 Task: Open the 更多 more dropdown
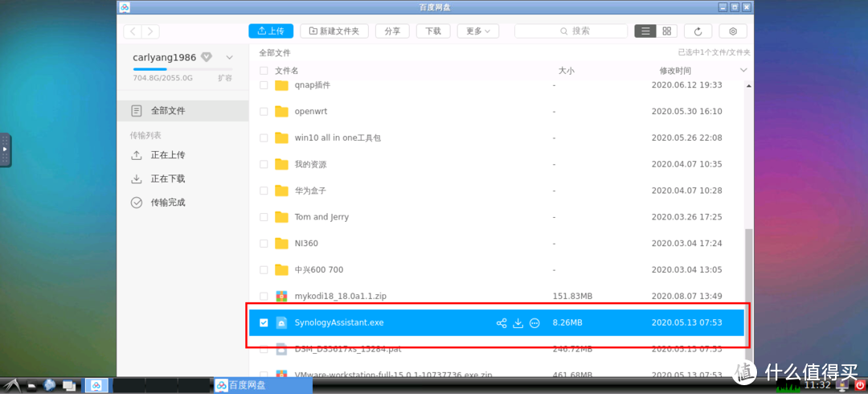[477, 31]
